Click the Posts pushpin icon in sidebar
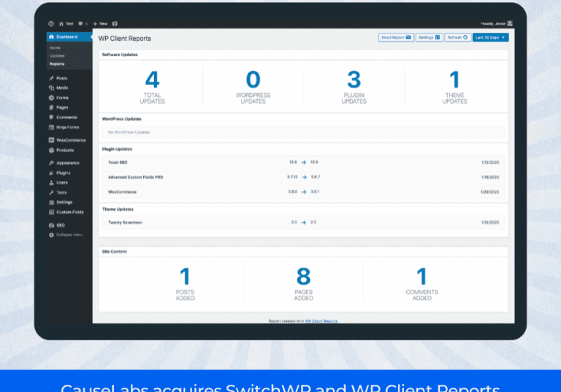 (52, 78)
